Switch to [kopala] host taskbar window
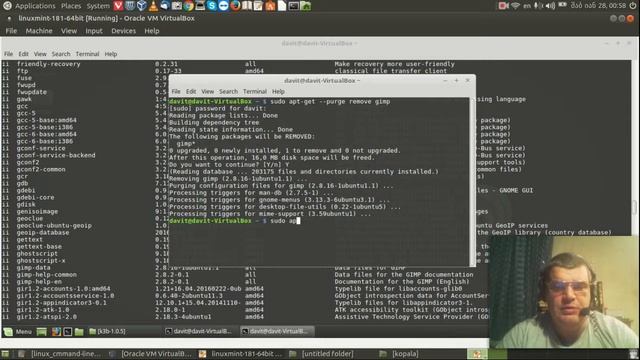This screenshot has width=640, height=360. click(x=400, y=354)
